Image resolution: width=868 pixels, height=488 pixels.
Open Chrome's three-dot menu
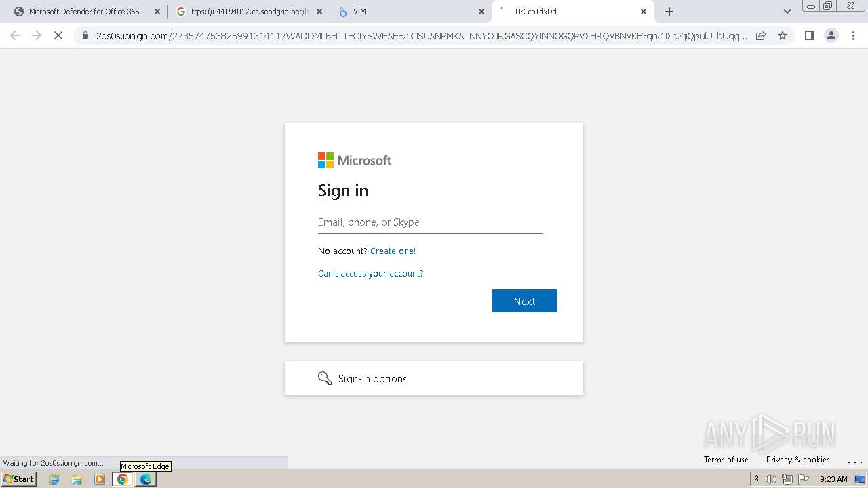pyautogui.click(x=854, y=35)
